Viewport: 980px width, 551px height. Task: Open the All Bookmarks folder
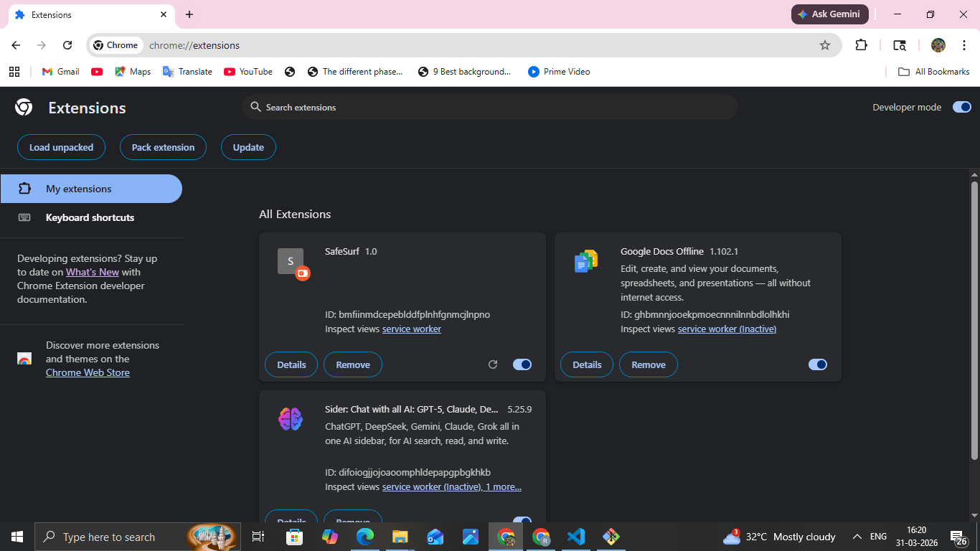pyautogui.click(x=934, y=72)
